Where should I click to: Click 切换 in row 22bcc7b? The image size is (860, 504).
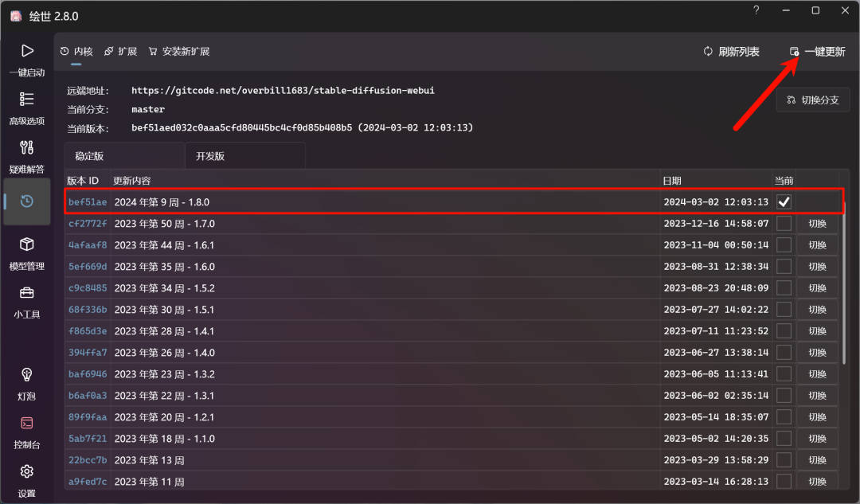point(817,459)
